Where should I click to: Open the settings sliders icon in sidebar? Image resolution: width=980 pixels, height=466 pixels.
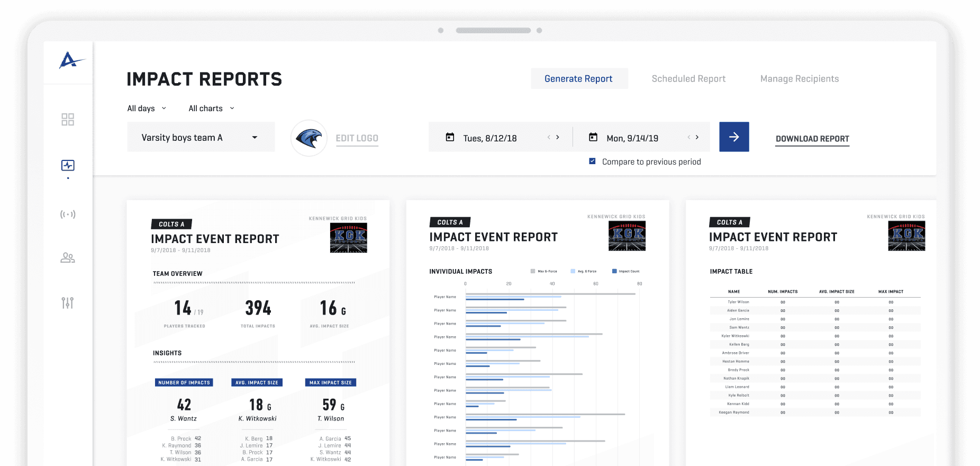pos(68,303)
